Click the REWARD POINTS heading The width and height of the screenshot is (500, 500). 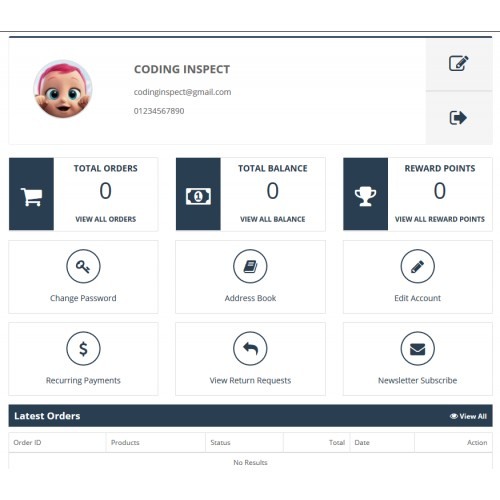[x=440, y=168]
